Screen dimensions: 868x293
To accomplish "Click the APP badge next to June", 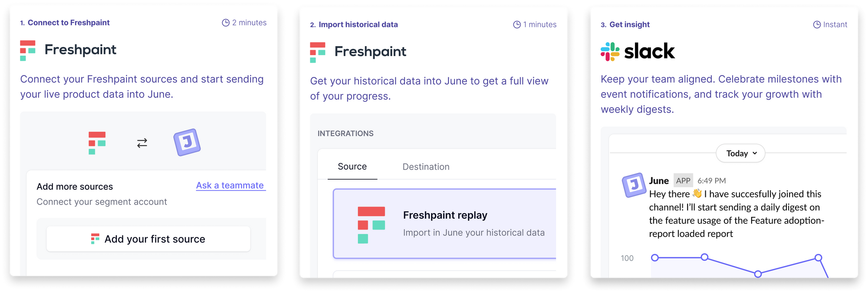I will (683, 180).
